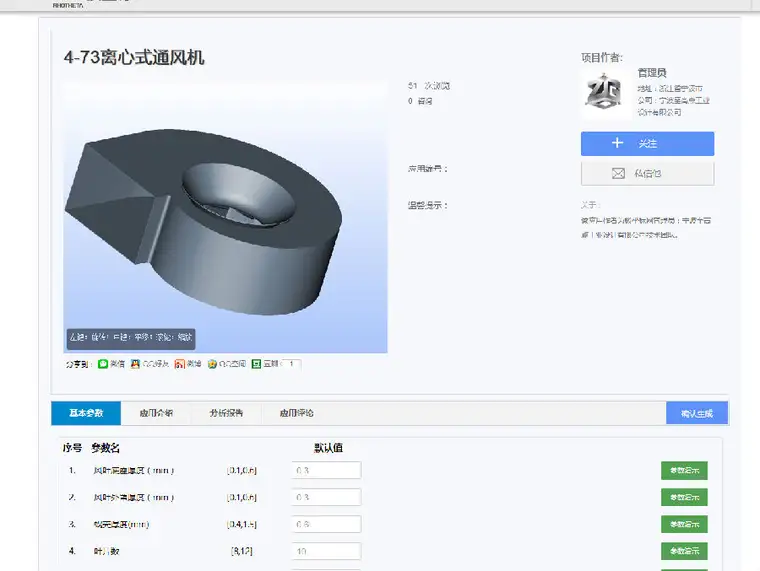
Task: Click the title 4-73离心式通风机
Action: (134, 58)
